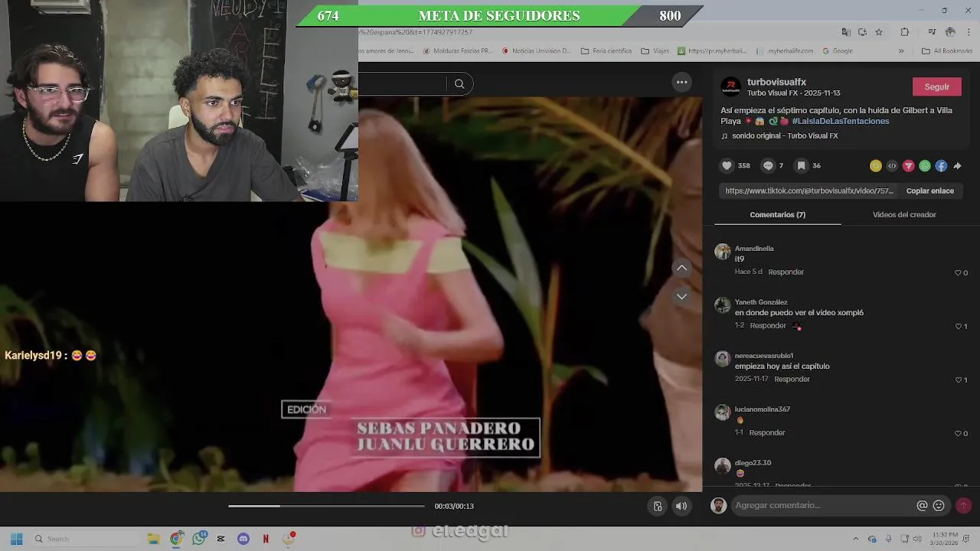Expand hidden bookmarks with the double chevron

point(901,51)
